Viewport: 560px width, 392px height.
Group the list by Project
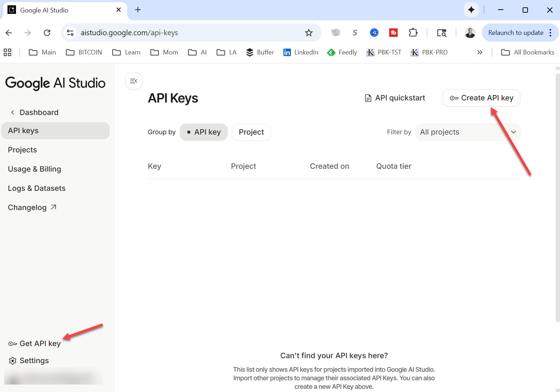(x=251, y=132)
